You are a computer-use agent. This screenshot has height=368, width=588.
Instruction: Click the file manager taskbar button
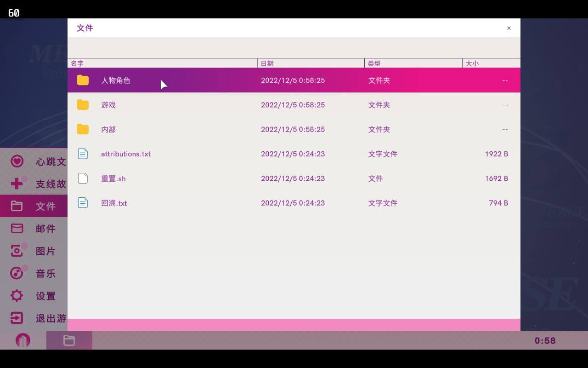click(69, 340)
